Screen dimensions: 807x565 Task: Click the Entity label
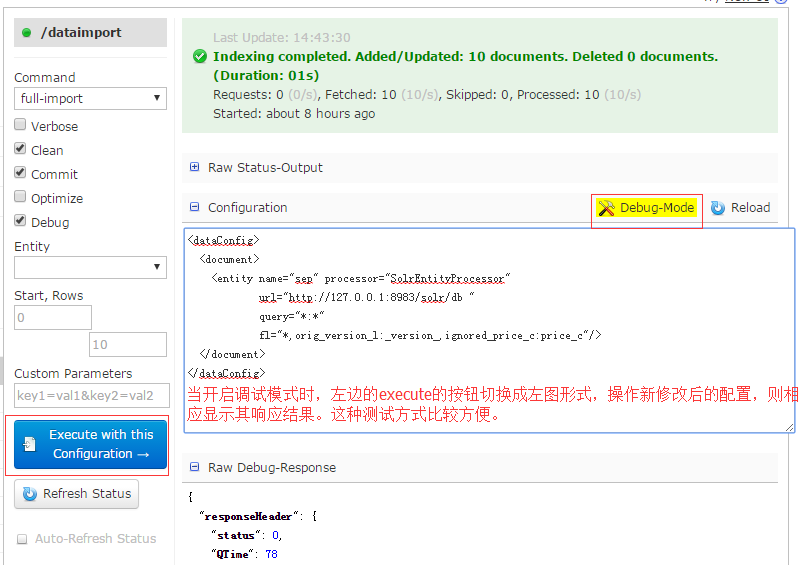pyautogui.click(x=32, y=247)
